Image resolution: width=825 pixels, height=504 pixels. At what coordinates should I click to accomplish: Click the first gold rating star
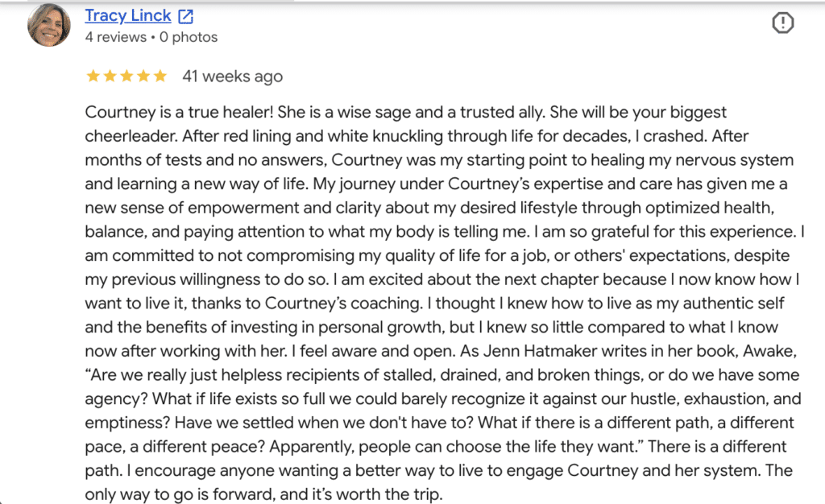(93, 76)
